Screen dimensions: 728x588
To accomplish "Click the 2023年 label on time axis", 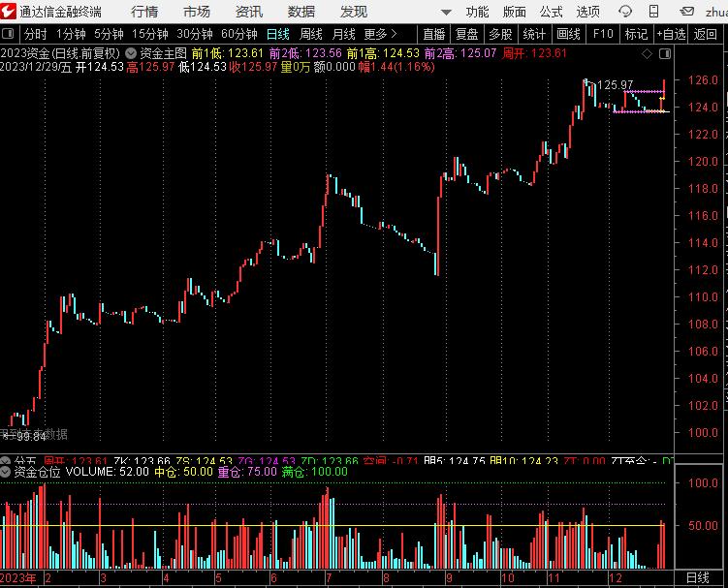I will (x=18, y=578).
